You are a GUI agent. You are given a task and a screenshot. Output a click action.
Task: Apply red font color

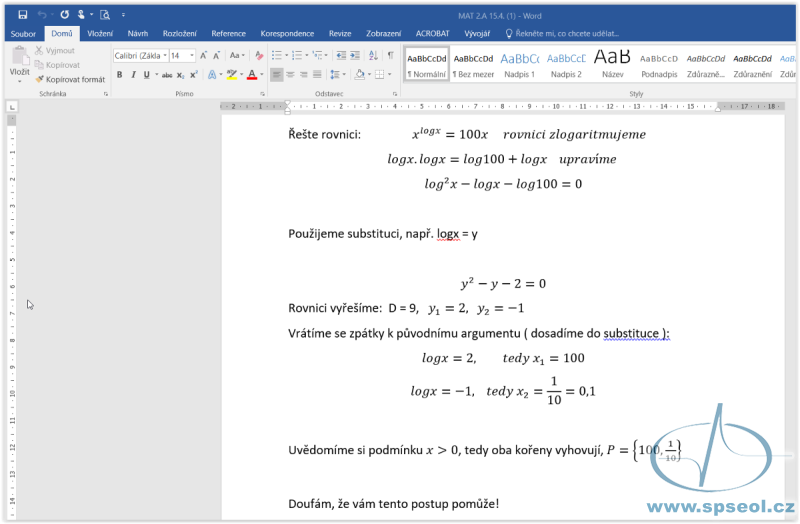(252, 74)
